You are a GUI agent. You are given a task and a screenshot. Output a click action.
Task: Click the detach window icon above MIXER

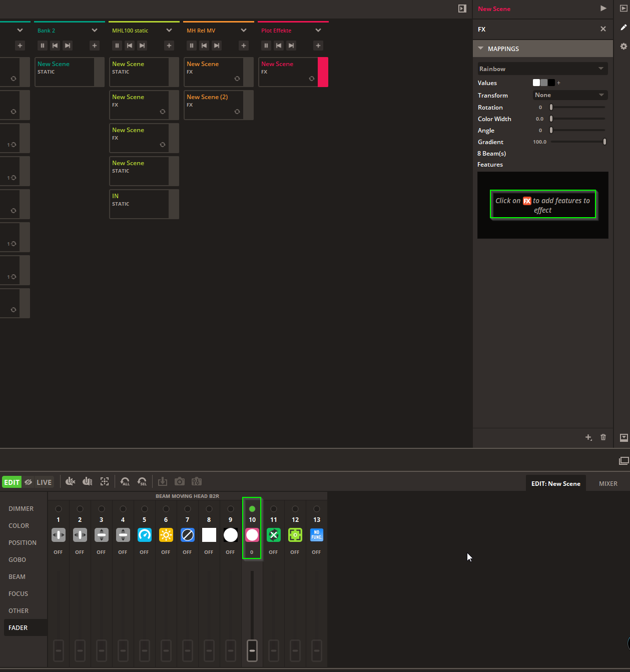[x=623, y=461]
